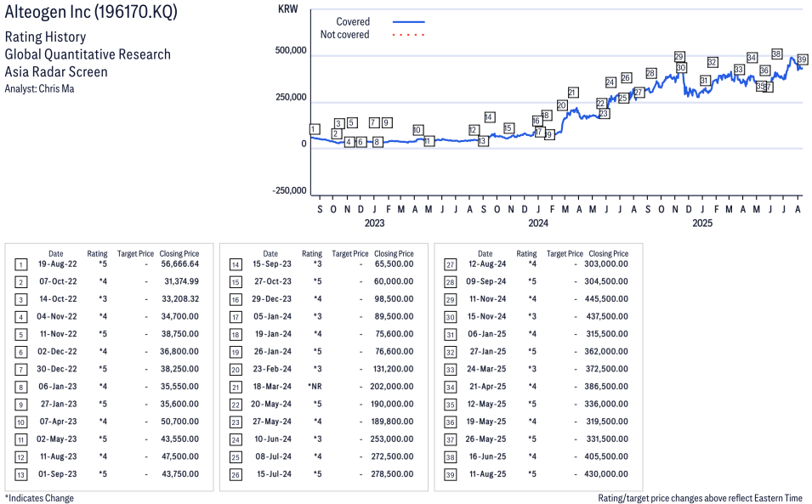Click the Rating History heading
Screen dimensions: 812x504
(46, 37)
